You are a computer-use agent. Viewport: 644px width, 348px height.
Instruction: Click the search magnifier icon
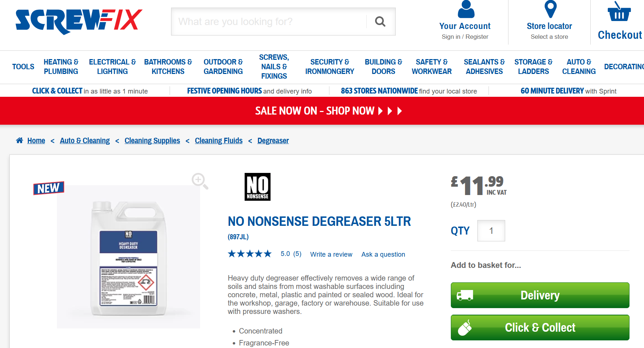(x=380, y=22)
